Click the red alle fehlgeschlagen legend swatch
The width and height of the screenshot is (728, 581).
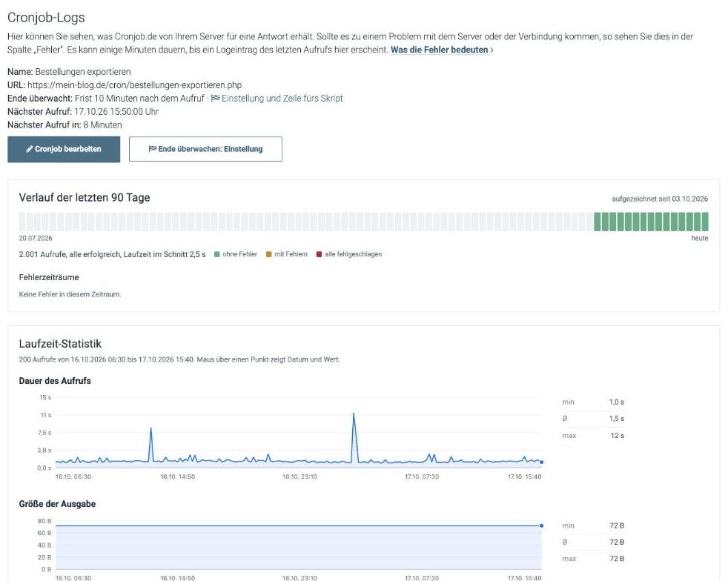pyautogui.click(x=319, y=254)
